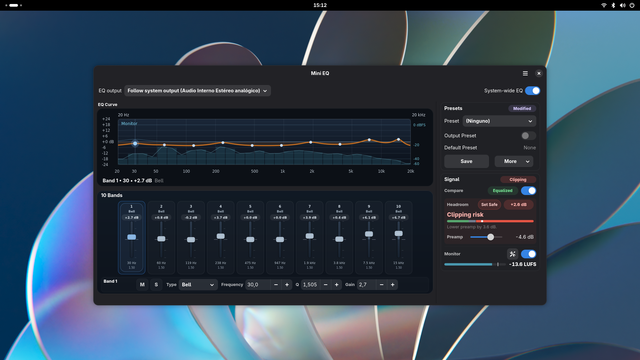This screenshot has height=360, width=640.
Task: Click band 10 gain slider handle
Action: coord(398,233)
